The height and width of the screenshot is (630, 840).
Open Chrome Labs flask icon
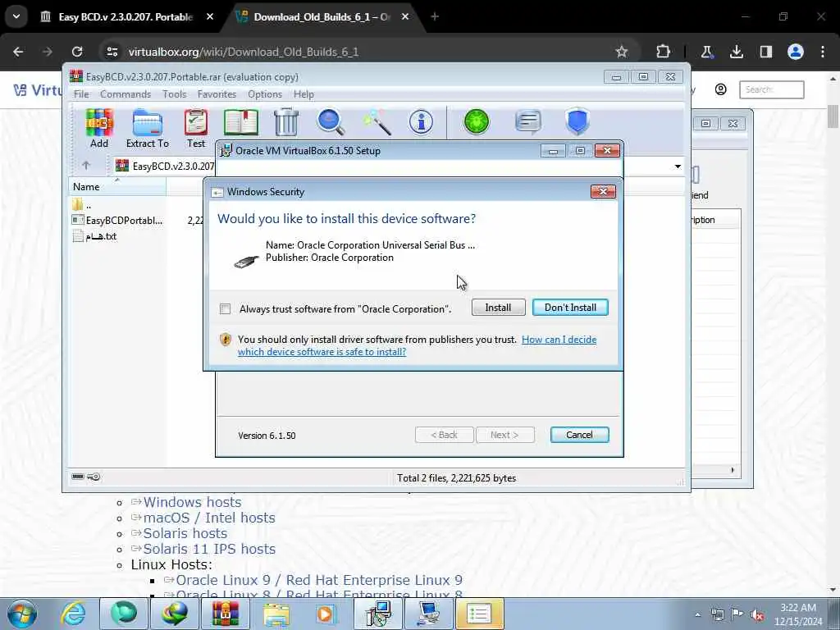pyautogui.click(x=706, y=52)
